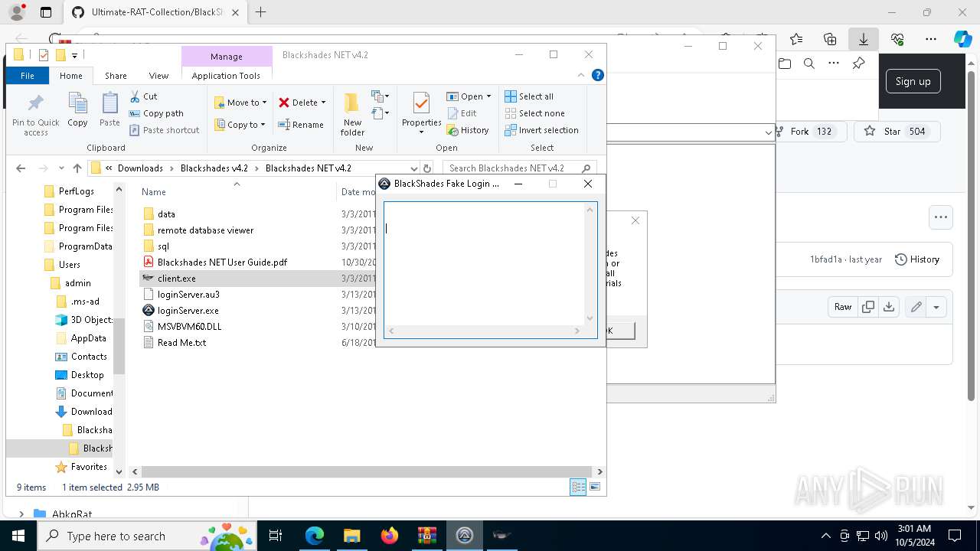The image size is (980, 551).
Task: Select Users in navigation tree
Action: click(x=69, y=265)
